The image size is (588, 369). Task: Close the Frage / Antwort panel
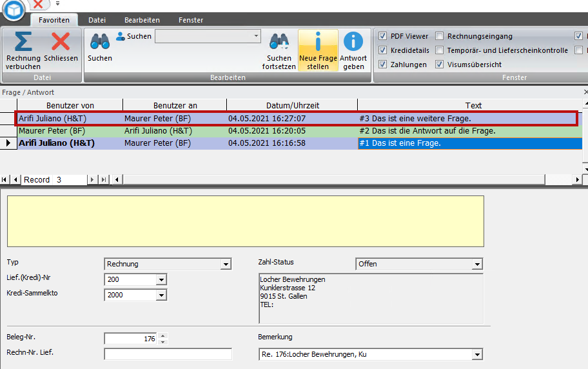click(x=585, y=92)
